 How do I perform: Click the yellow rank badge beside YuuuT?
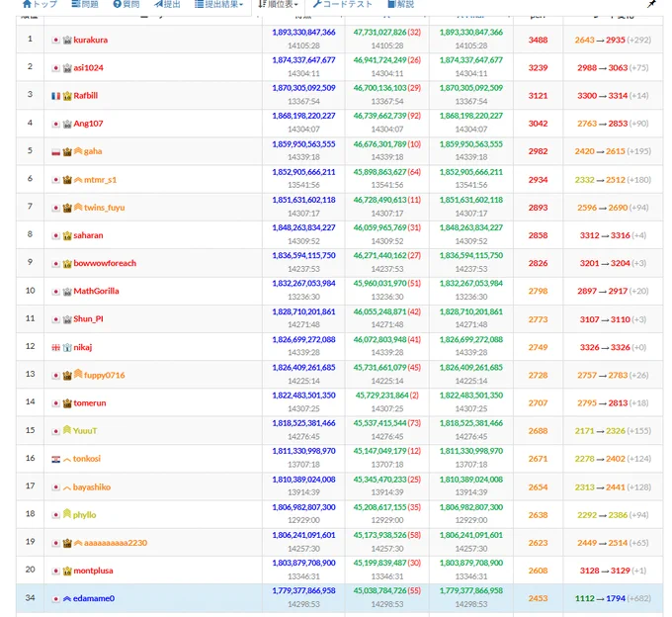(67, 430)
